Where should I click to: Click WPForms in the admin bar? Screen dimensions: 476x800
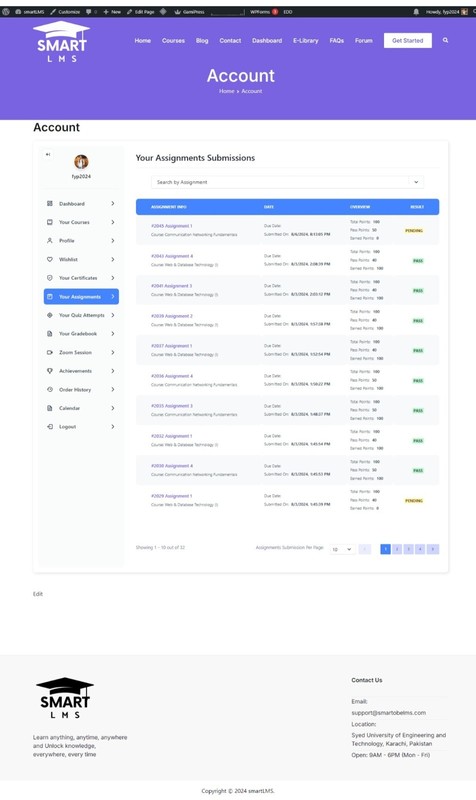point(263,12)
